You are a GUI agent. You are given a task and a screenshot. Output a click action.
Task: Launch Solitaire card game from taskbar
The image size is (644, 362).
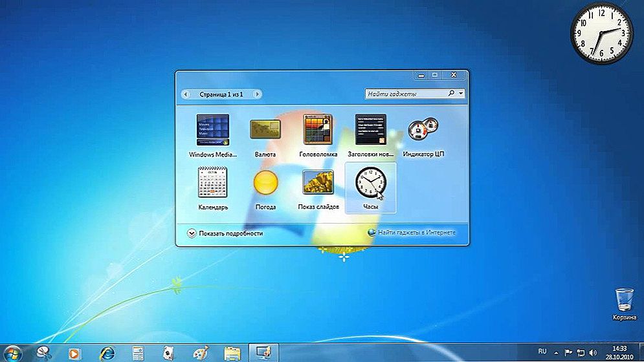[168, 354]
